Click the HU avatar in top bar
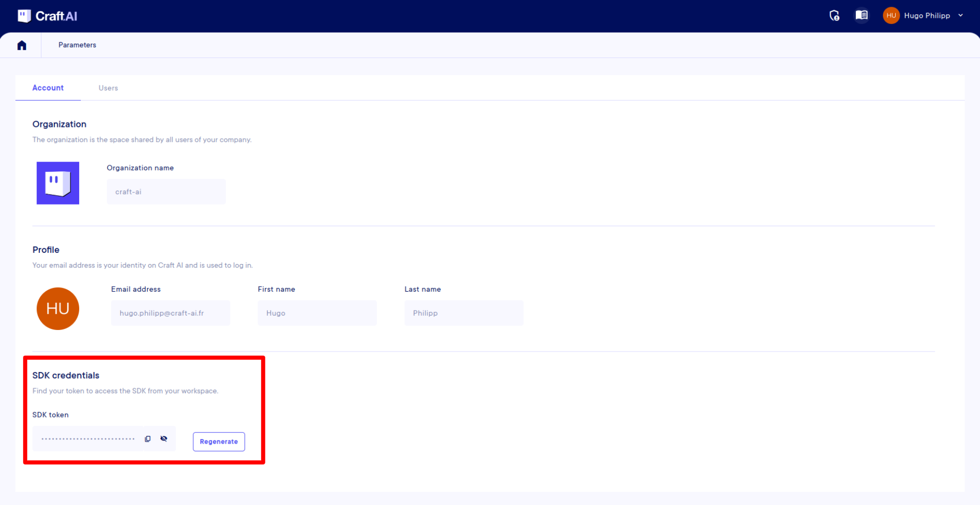The width and height of the screenshot is (980, 505). click(891, 15)
